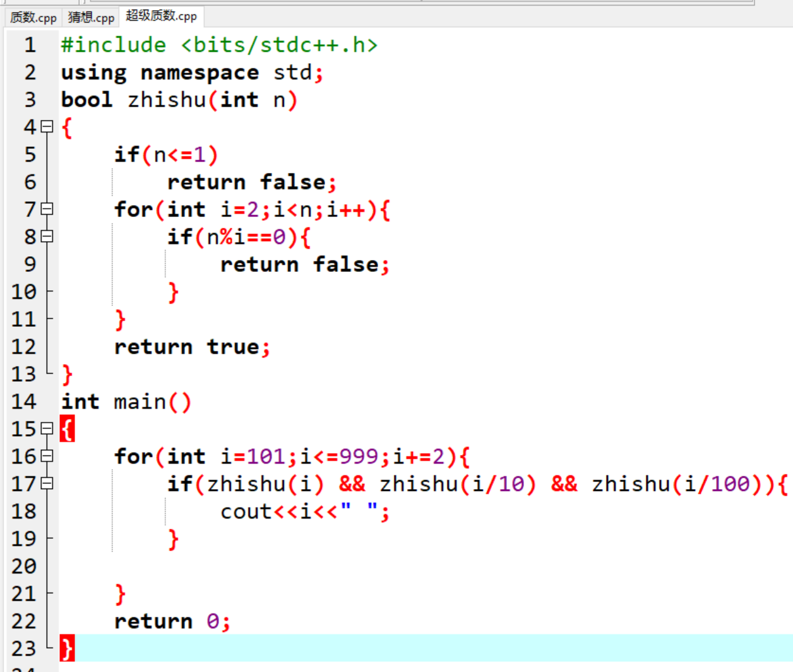The image size is (793, 672).
Task: Collapse the for loop fold on line 7
Action: pos(47,209)
